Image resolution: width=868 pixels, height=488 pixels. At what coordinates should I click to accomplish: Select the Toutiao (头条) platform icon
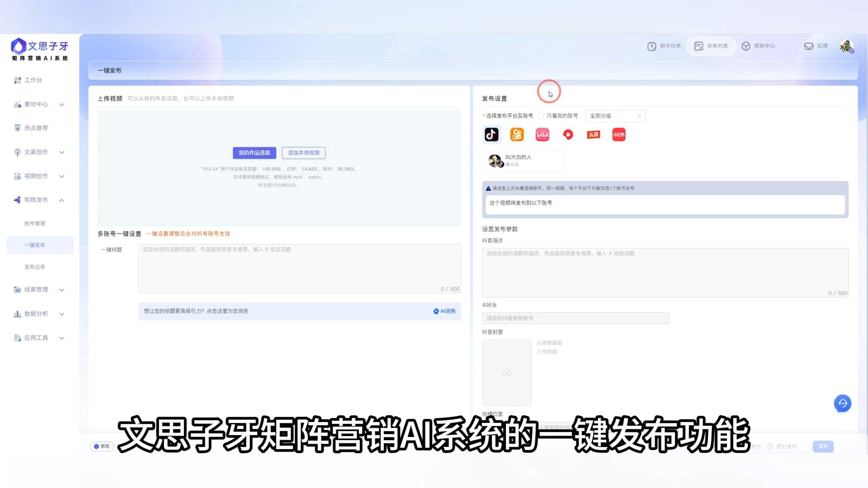tap(593, 134)
